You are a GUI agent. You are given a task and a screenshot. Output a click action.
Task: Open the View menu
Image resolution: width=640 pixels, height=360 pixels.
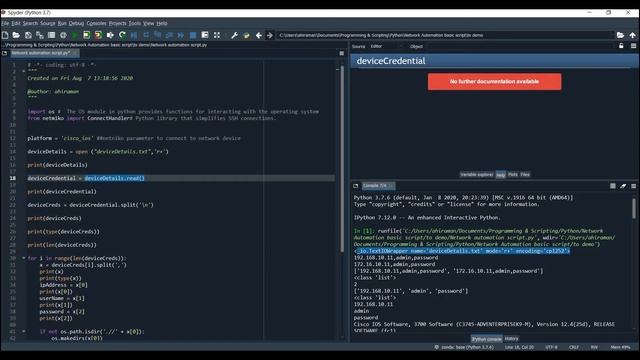(149, 23)
